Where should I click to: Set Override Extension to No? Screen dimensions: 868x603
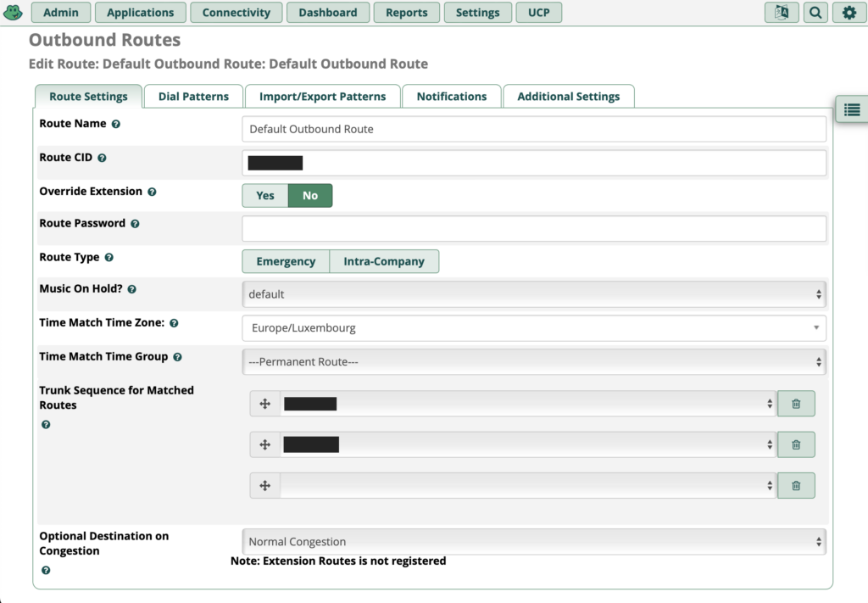(310, 196)
